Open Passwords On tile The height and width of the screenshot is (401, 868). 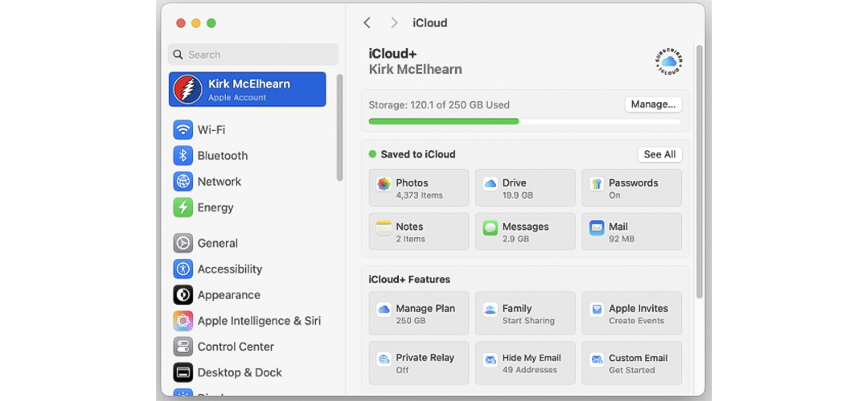(631, 188)
